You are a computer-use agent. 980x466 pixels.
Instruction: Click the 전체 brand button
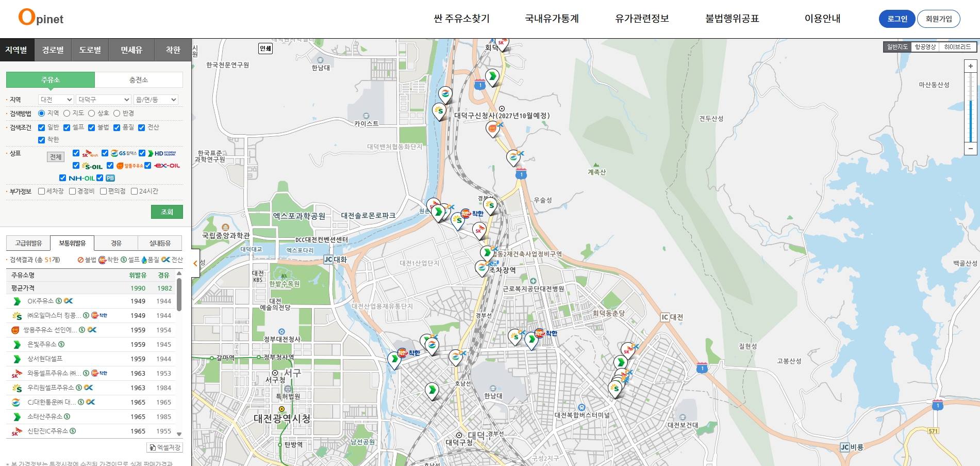tap(56, 157)
